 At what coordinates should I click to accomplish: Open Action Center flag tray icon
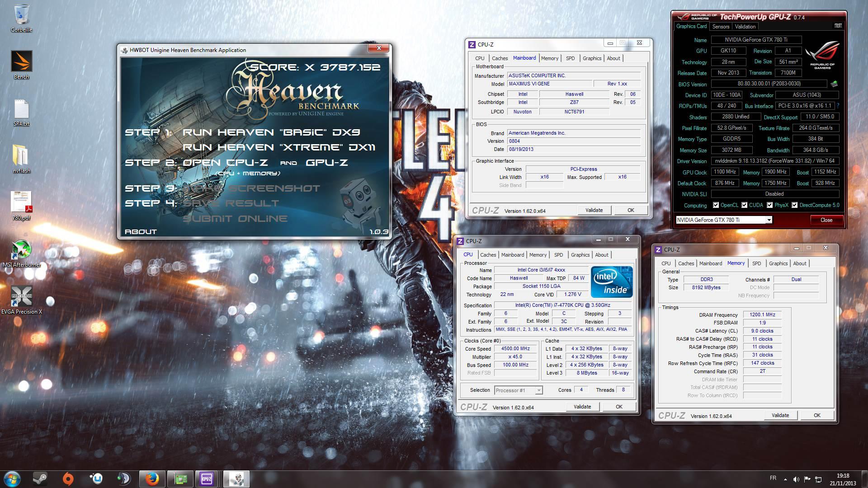(807, 479)
